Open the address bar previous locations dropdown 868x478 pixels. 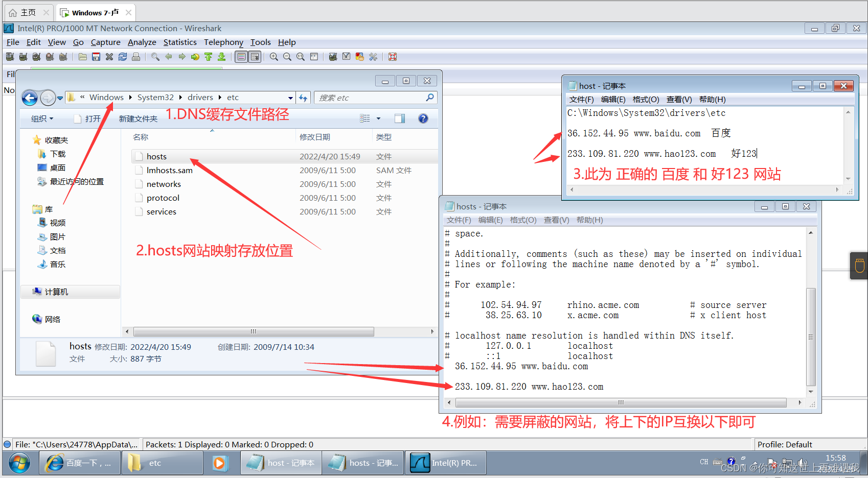click(290, 98)
